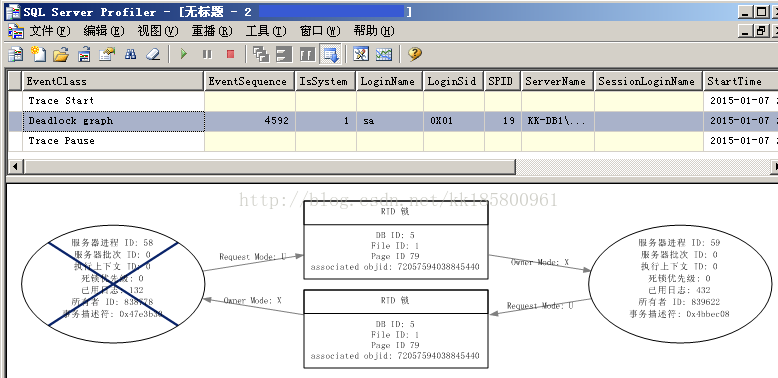Clear the trace window with eraser icon
The width and height of the screenshot is (778, 378).
click(153, 54)
